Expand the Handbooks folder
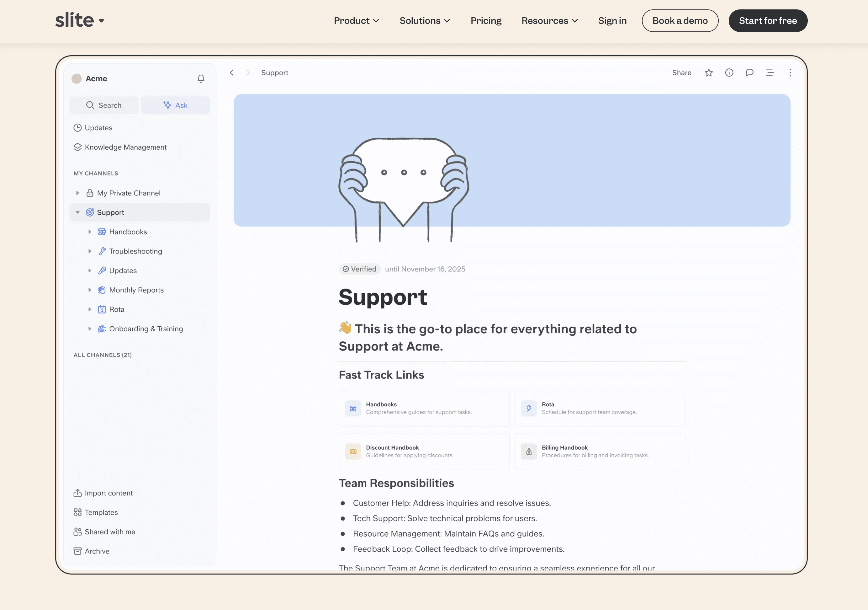The width and height of the screenshot is (868, 610). tap(90, 232)
